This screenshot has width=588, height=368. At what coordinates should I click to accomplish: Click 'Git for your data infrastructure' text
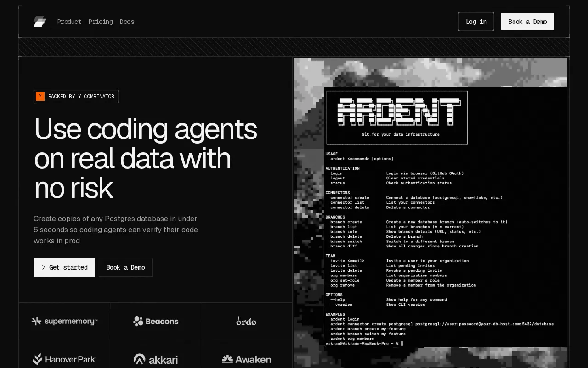point(401,134)
